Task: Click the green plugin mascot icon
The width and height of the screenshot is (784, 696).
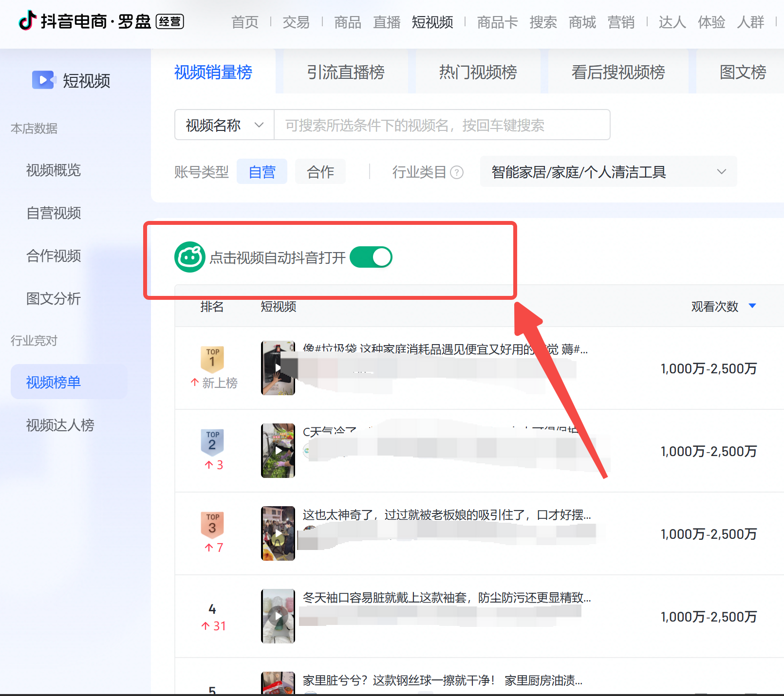Action: [190, 257]
